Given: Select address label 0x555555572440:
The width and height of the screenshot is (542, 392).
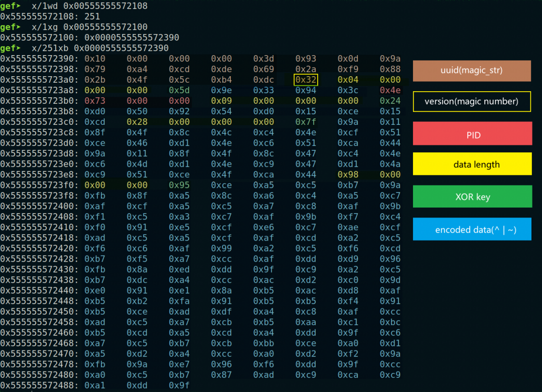Looking at the screenshot, I should 40,290.
